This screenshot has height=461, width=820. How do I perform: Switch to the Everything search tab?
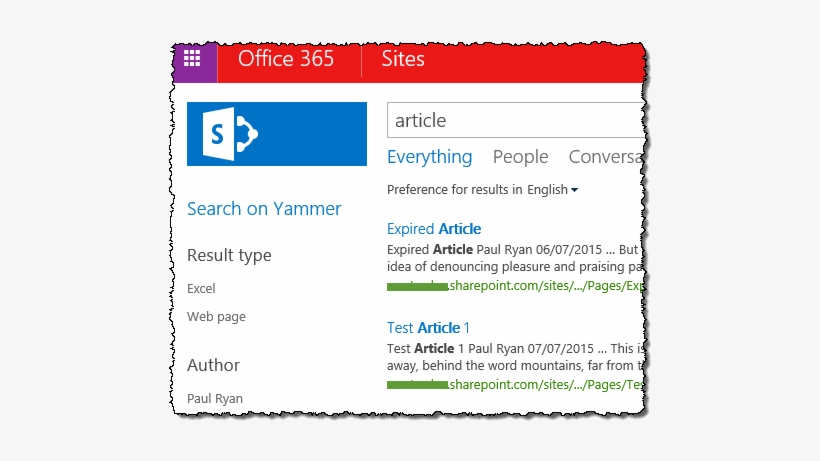tap(429, 157)
